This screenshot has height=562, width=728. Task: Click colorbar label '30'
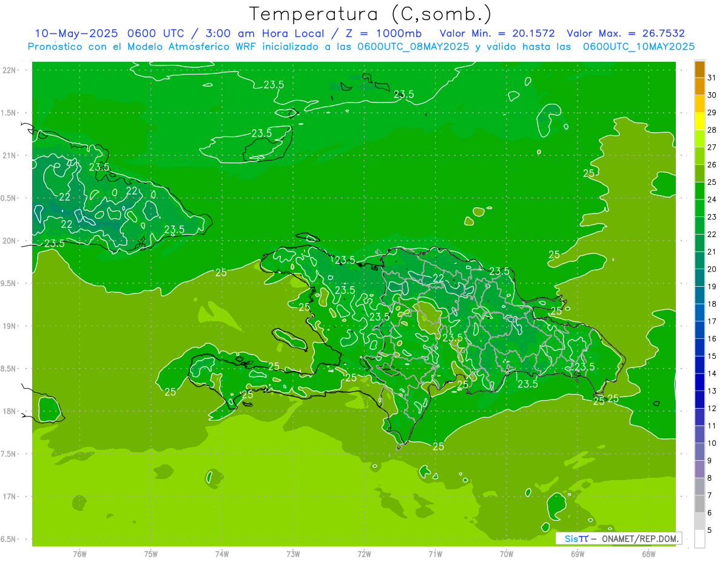tap(712, 95)
